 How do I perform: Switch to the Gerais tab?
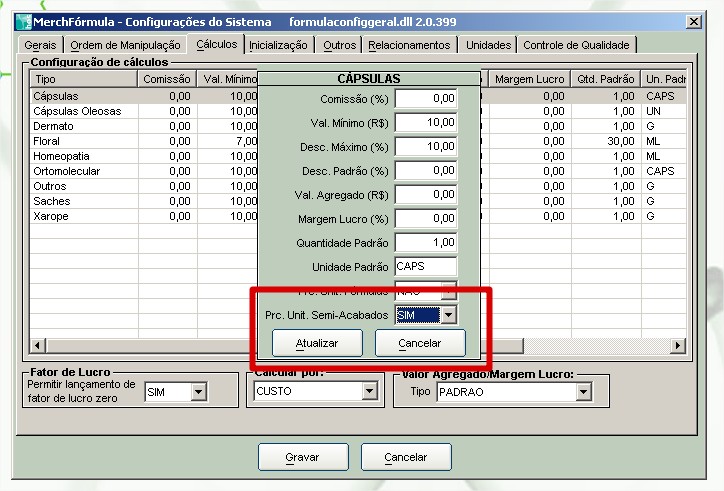click(41, 45)
